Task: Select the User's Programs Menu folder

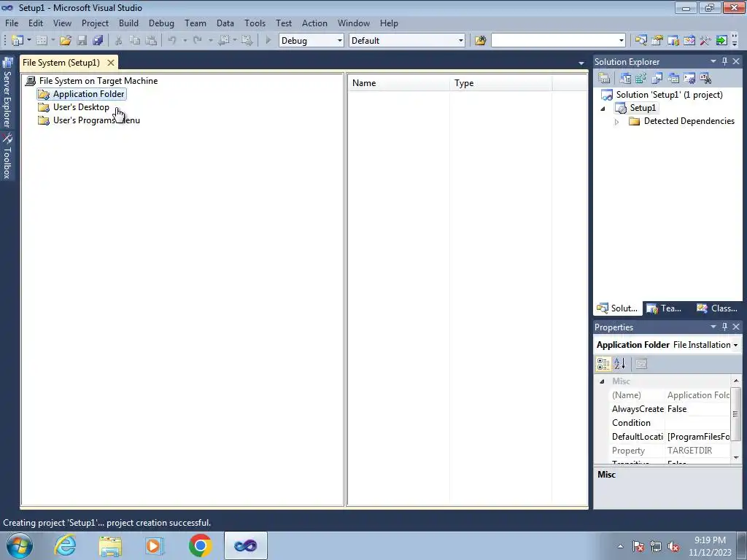Action: [x=96, y=120]
